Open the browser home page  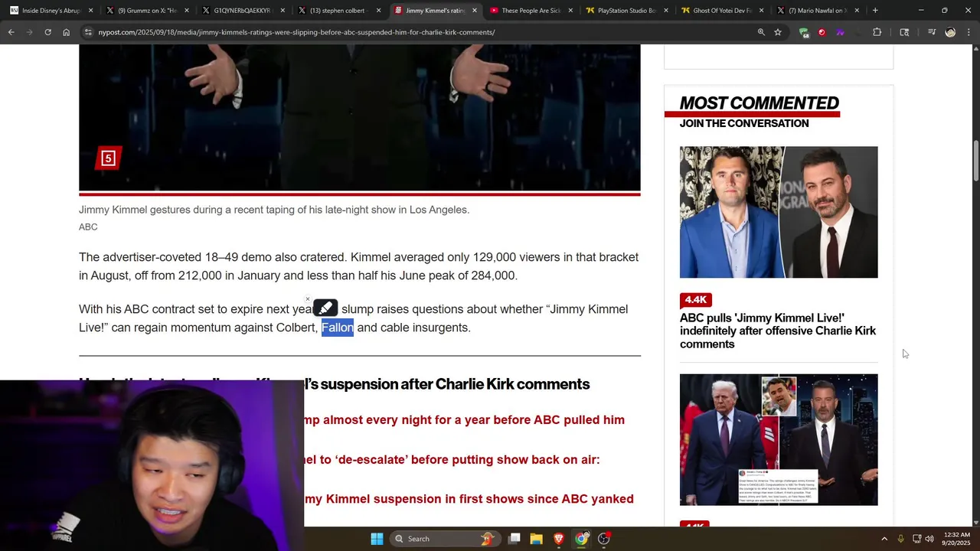[x=66, y=32]
